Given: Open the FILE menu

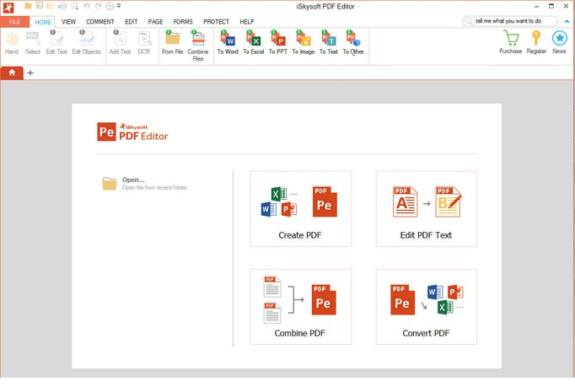Looking at the screenshot, I should pyautogui.click(x=14, y=22).
